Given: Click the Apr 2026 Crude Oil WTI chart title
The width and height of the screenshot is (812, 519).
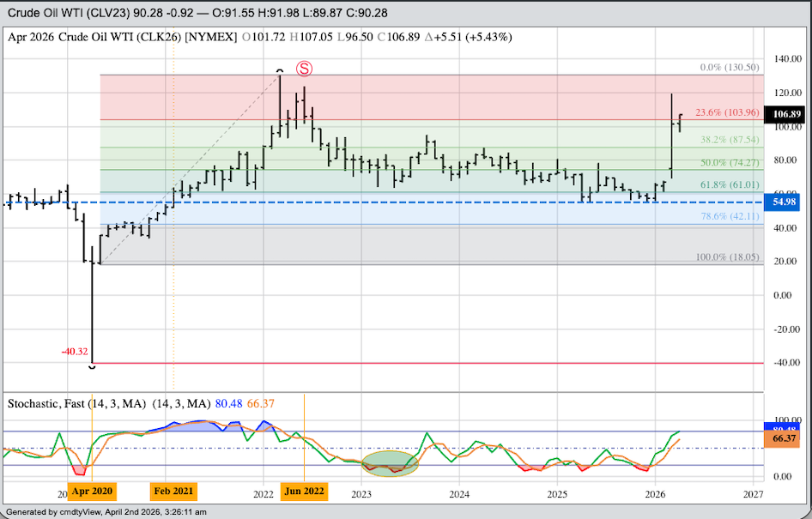Looking at the screenshot, I should [x=122, y=37].
